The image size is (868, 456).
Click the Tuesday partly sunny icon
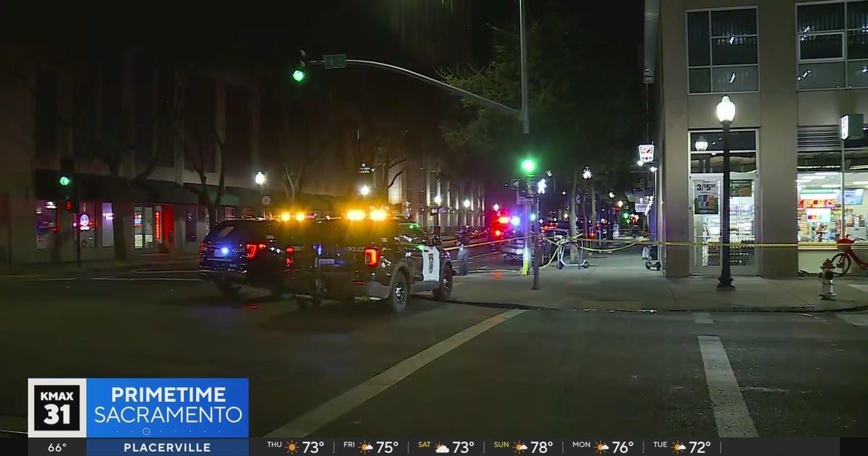point(679,447)
